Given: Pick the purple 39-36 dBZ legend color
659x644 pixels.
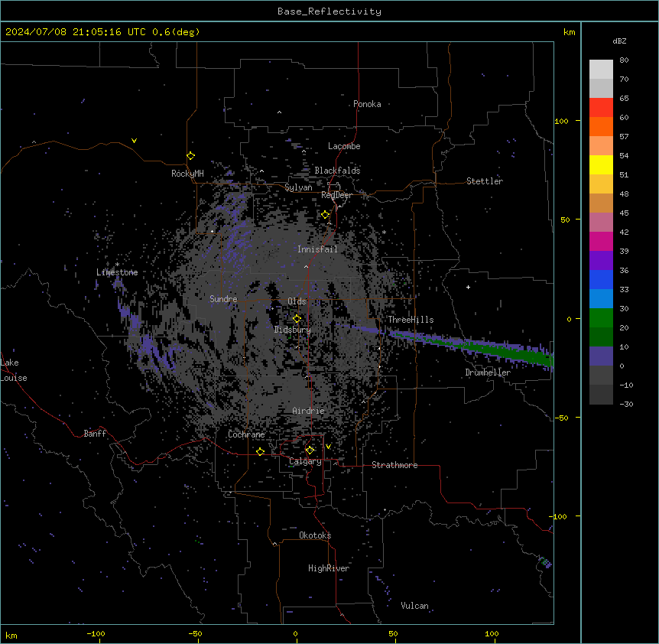Looking at the screenshot, I should point(601,261).
